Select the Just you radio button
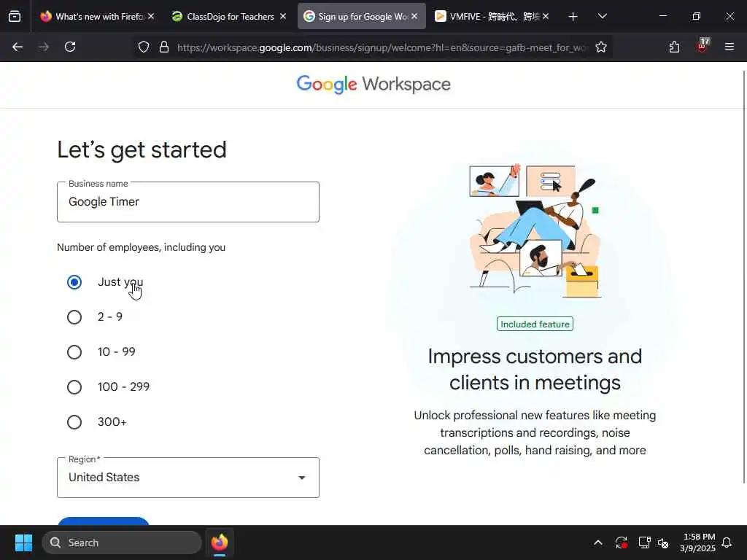747x560 pixels. coord(74,282)
